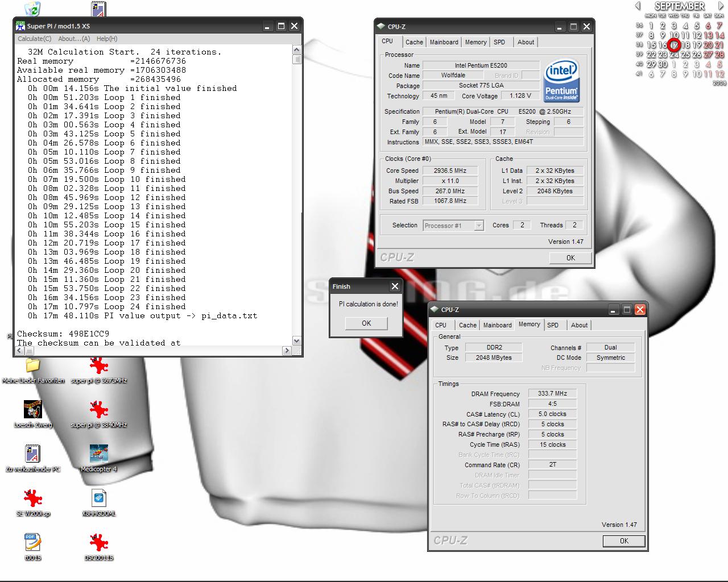Image resolution: width=728 pixels, height=582 pixels.
Task: Click the CPU Name field Intel Pentium E5200
Action: tap(481, 65)
